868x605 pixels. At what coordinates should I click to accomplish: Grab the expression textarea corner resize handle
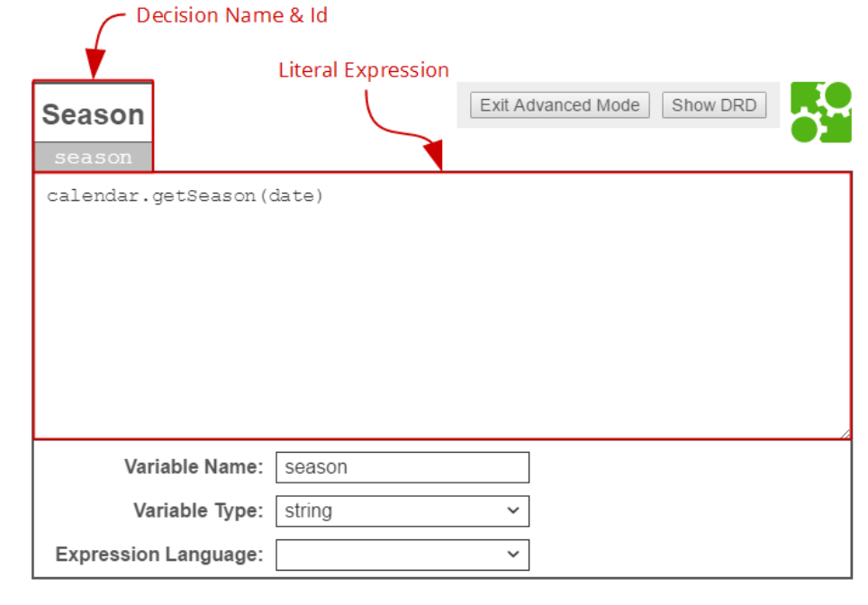[845, 434]
